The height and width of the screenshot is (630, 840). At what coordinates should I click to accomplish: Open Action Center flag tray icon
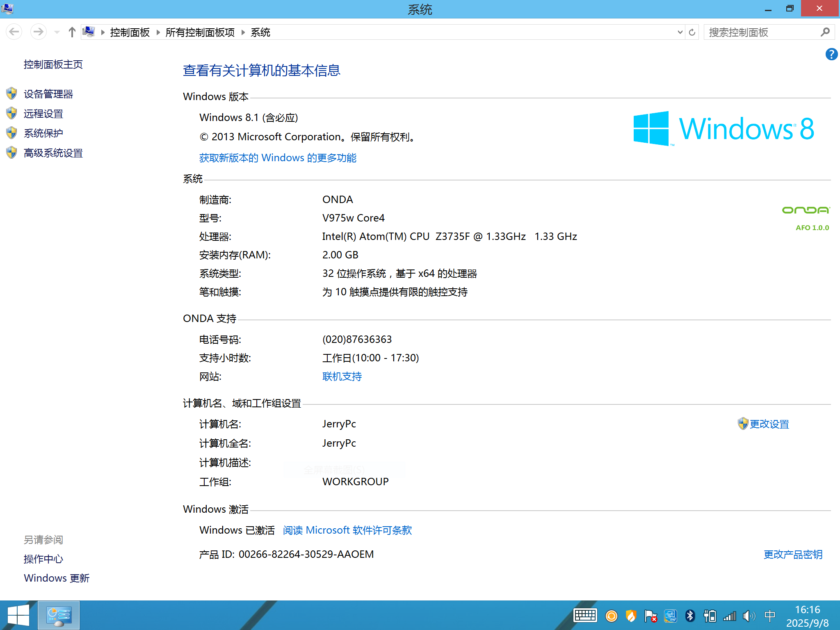tap(651, 616)
